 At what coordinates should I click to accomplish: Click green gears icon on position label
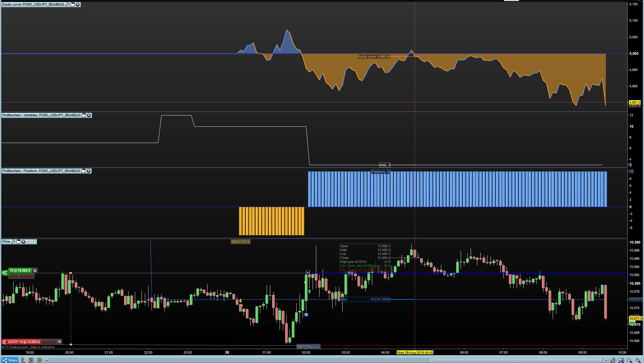click(5, 273)
